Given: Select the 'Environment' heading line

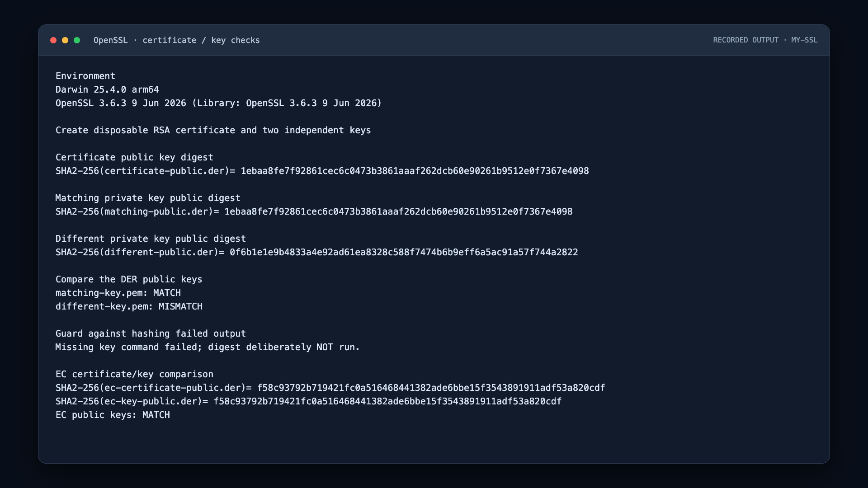Looking at the screenshot, I should [x=85, y=76].
